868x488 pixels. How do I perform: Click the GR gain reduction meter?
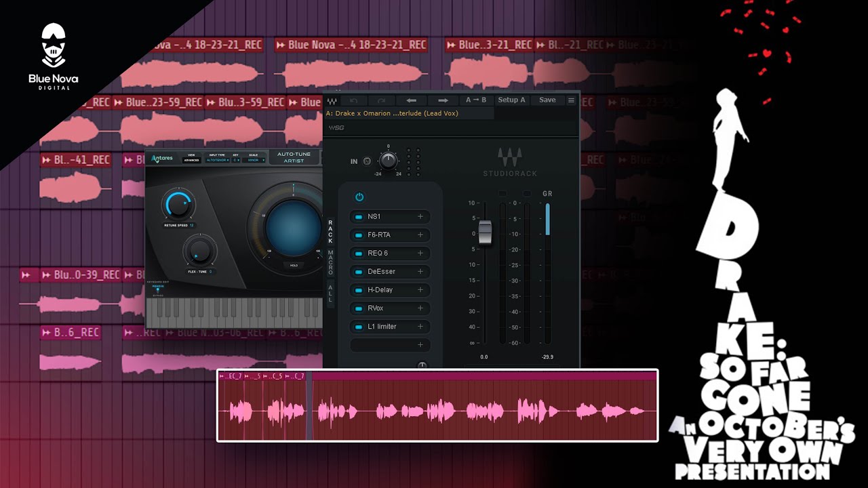pyautogui.click(x=548, y=272)
